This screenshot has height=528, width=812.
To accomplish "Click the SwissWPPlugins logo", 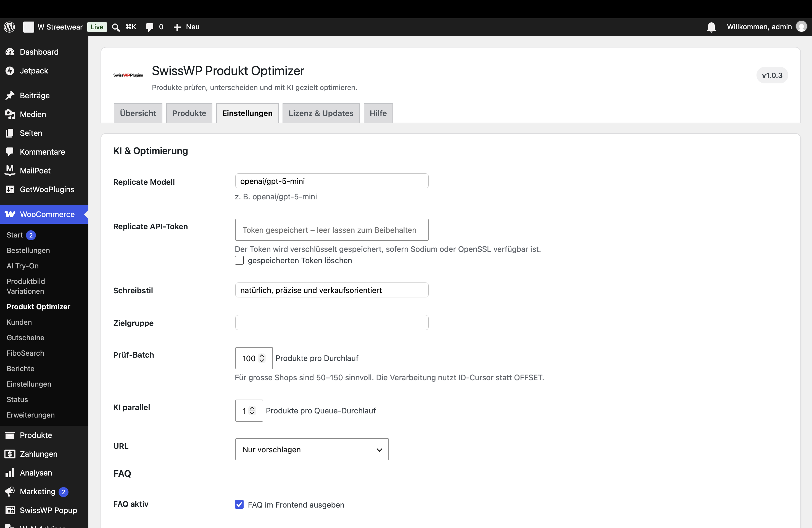I will click(128, 75).
